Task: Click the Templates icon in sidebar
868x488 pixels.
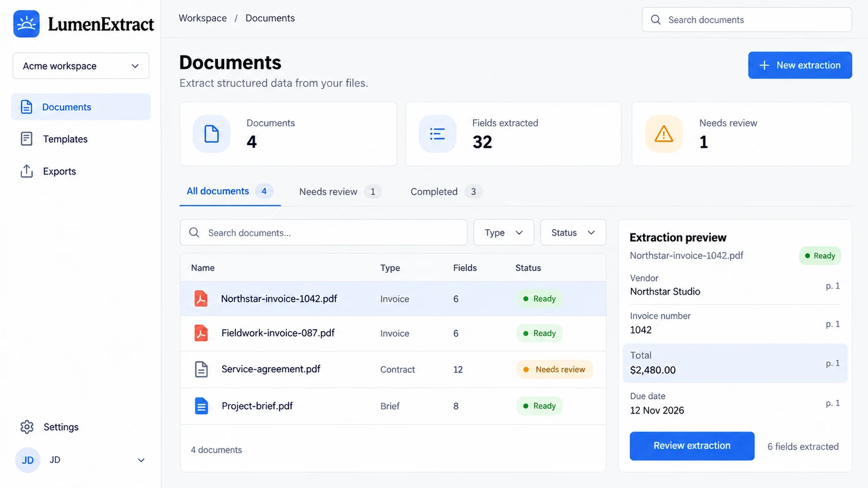Action: pos(27,139)
